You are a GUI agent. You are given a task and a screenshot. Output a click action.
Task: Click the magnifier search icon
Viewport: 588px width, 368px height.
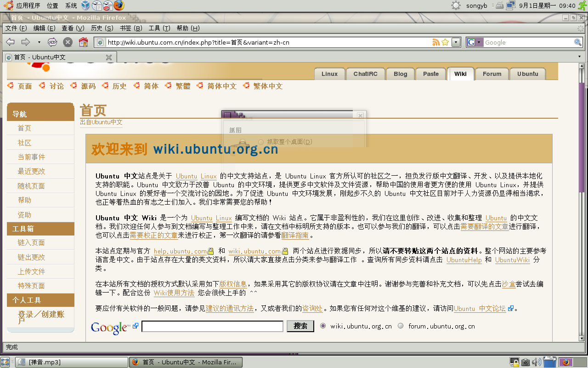(578, 42)
